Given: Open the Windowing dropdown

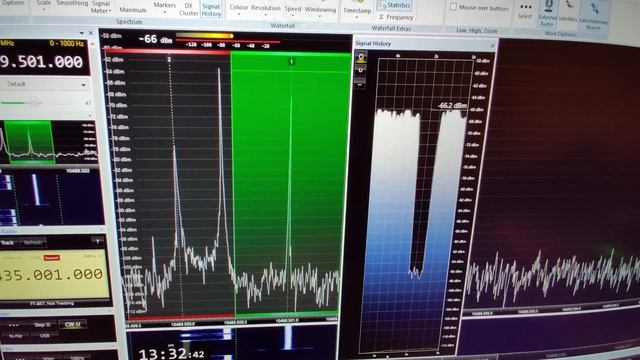Looking at the screenshot, I should click(x=320, y=11).
